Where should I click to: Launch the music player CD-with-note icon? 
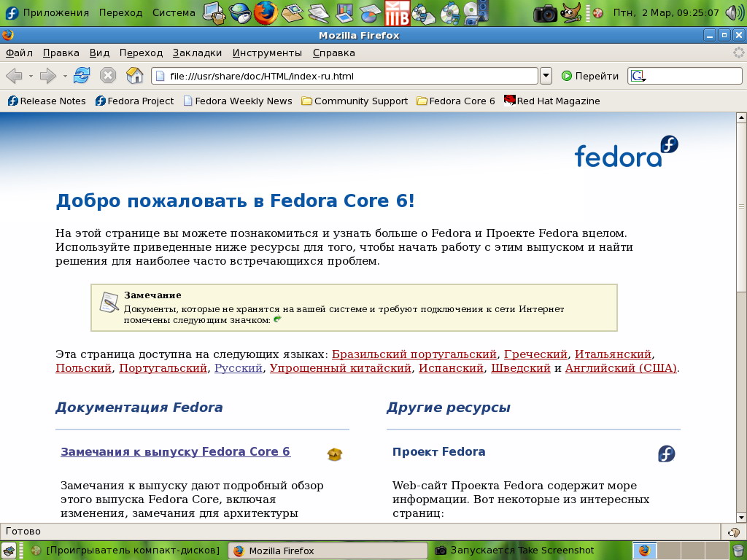tap(449, 13)
